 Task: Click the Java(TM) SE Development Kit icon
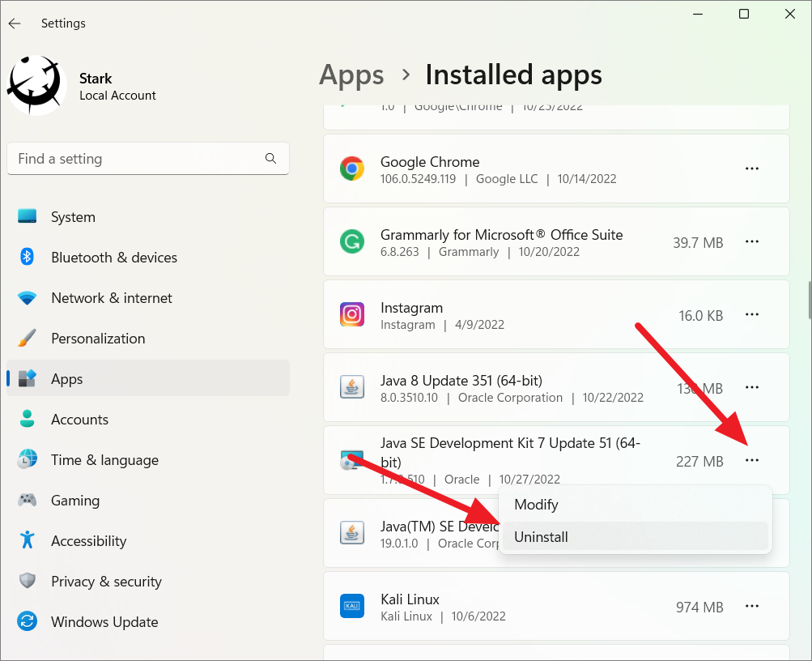tap(352, 533)
